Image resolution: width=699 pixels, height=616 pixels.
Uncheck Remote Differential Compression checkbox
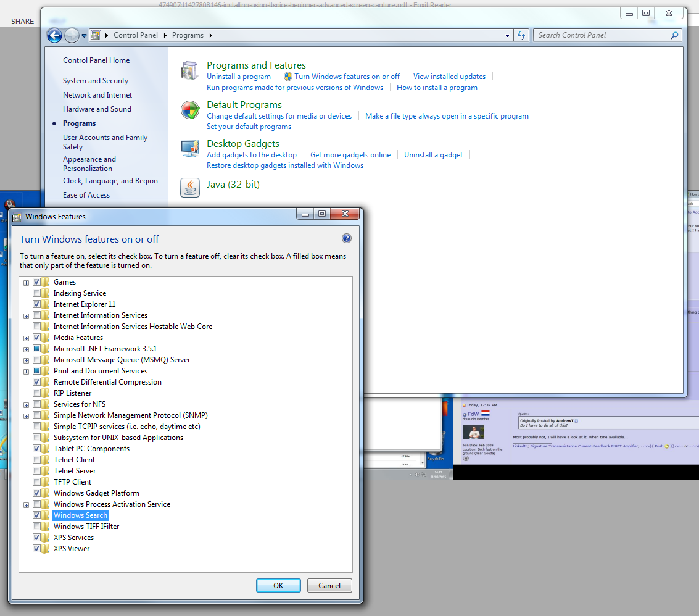pyautogui.click(x=36, y=382)
